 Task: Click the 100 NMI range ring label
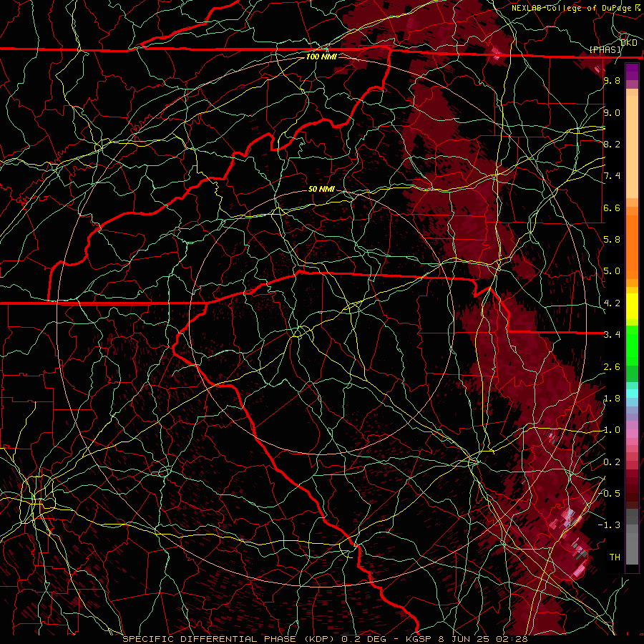pyautogui.click(x=321, y=57)
